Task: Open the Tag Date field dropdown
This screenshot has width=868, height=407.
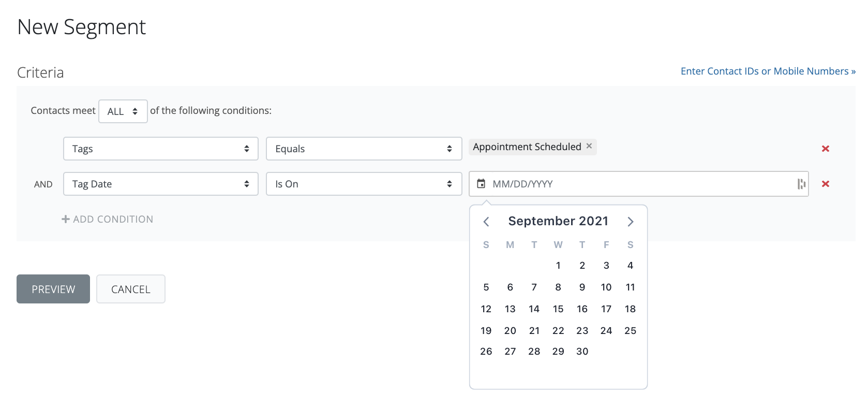Action: [160, 184]
